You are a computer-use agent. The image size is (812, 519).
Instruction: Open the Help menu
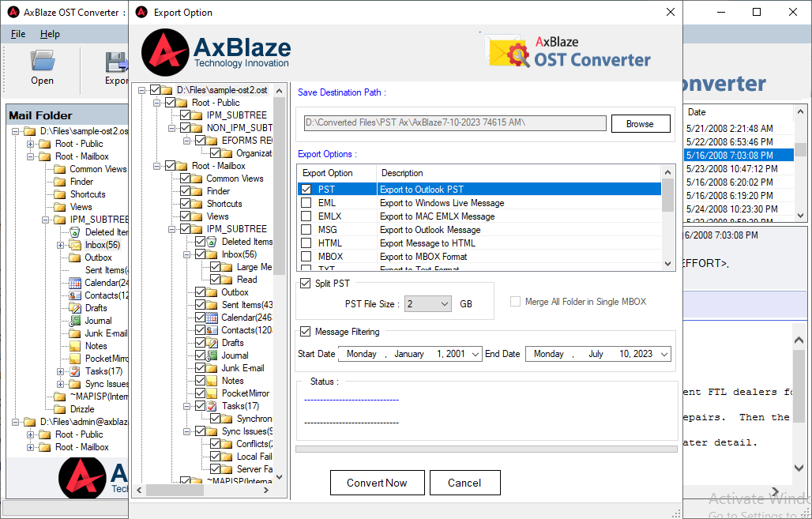pos(50,34)
